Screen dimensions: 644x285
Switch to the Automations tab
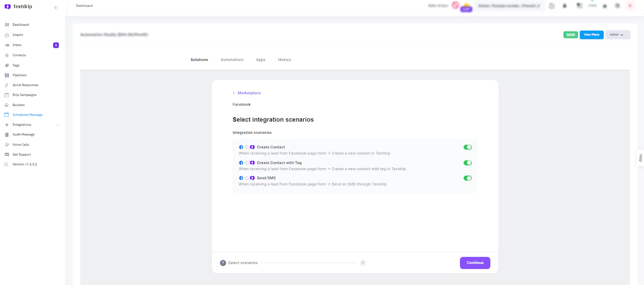coord(232,60)
